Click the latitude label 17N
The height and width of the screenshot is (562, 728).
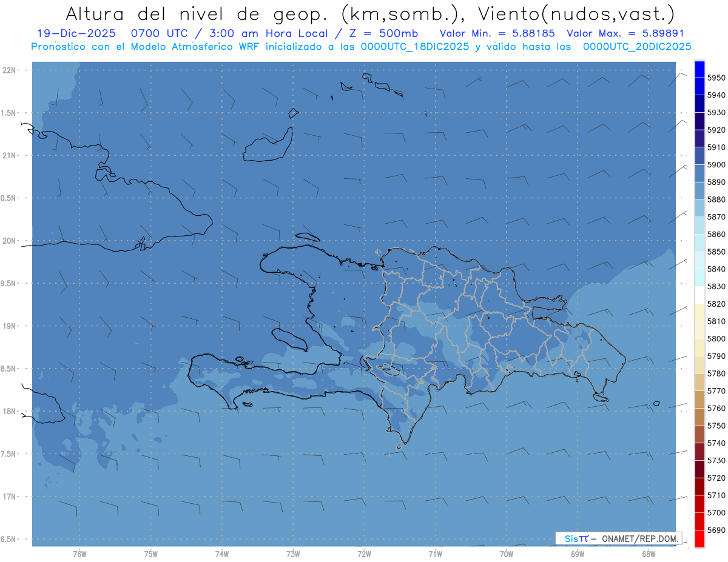click(8, 497)
